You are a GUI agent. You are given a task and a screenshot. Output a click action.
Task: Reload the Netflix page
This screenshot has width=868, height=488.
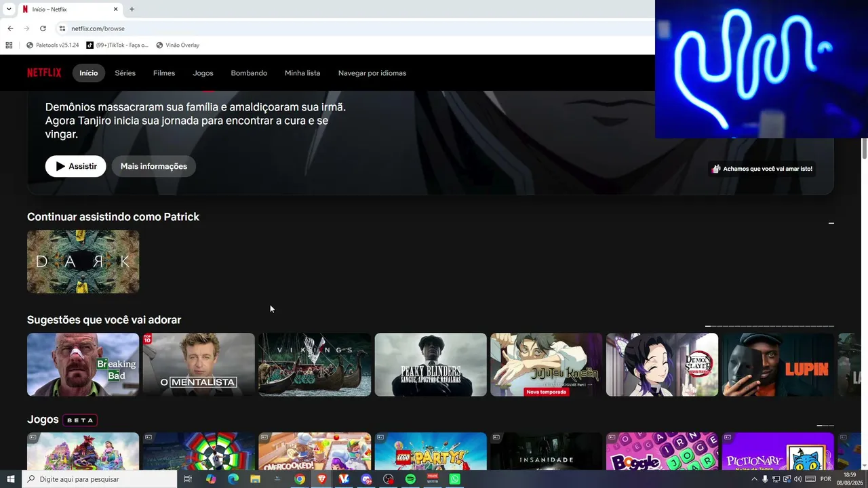(x=43, y=28)
